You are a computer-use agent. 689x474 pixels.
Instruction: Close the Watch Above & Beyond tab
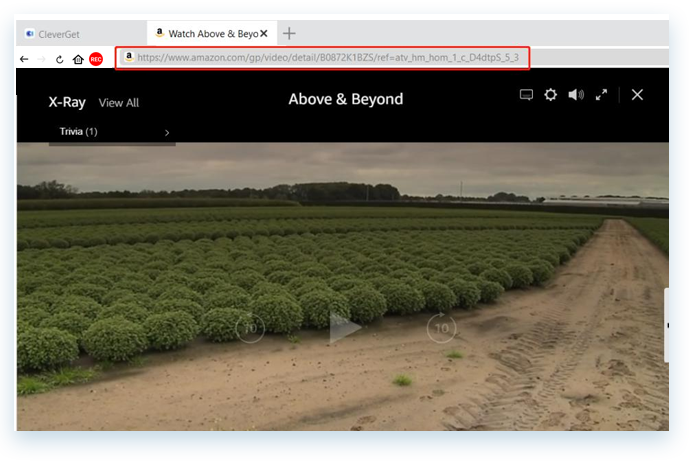264,33
